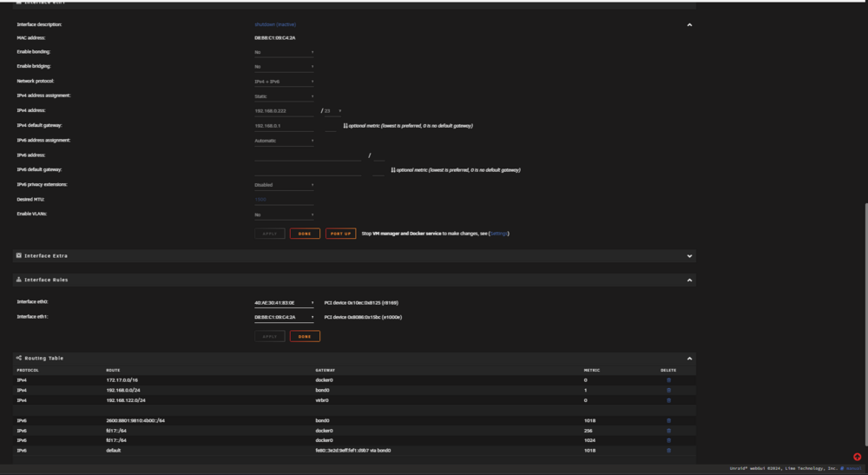Open the IPv4 subnet mask /23 dropdown

[x=332, y=111]
